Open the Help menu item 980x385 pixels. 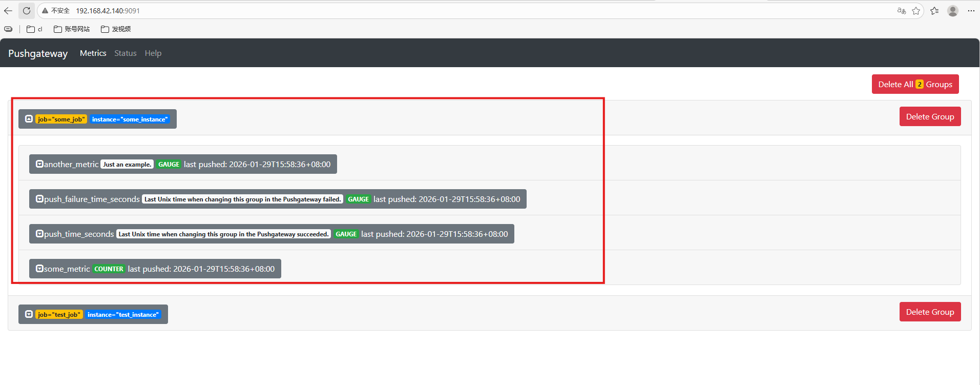[153, 53]
